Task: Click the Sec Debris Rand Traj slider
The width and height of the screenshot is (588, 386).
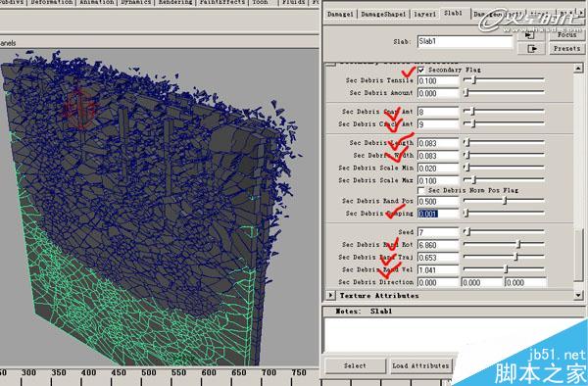Action: pos(504,257)
